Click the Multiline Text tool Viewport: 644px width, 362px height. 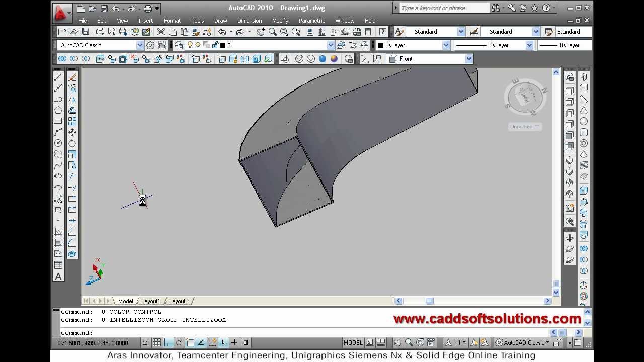click(58, 276)
